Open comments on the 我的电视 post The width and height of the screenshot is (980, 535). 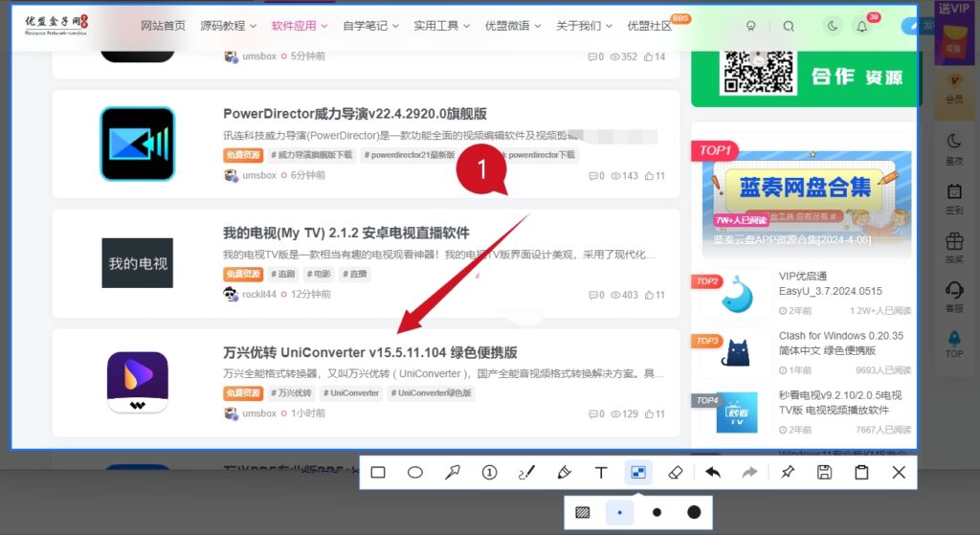[x=596, y=295]
